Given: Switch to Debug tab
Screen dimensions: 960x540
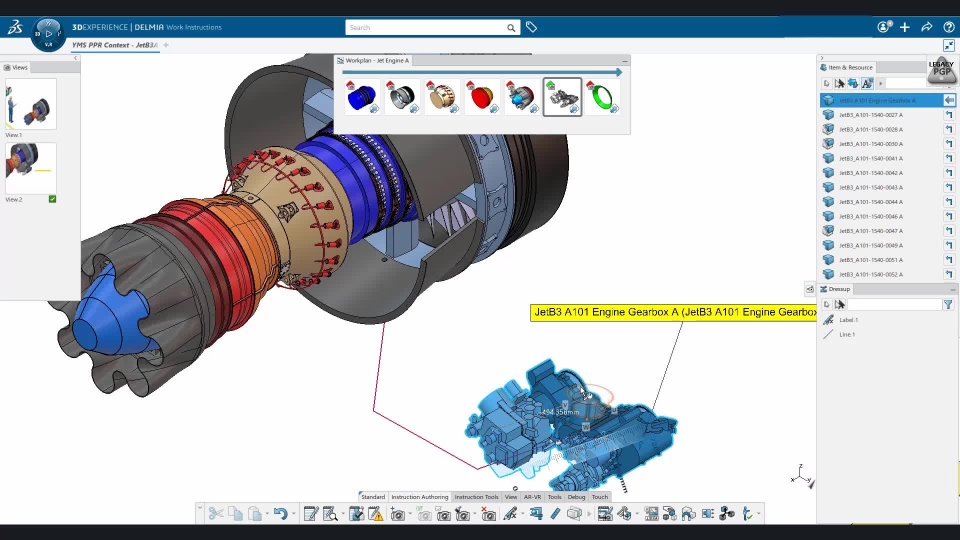Looking at the screenshot, I should pos(576,497).
